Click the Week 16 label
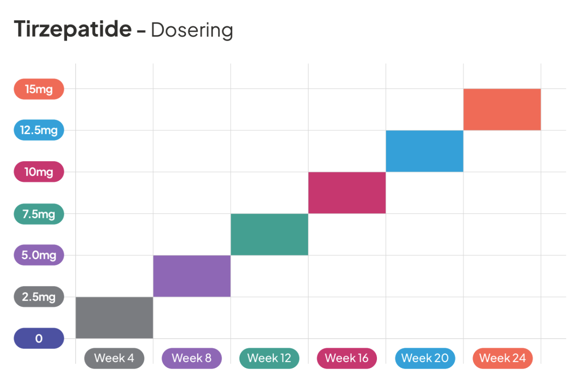Image resolution: width=581 pixels, height=392 pixels. tap(347, 358)
